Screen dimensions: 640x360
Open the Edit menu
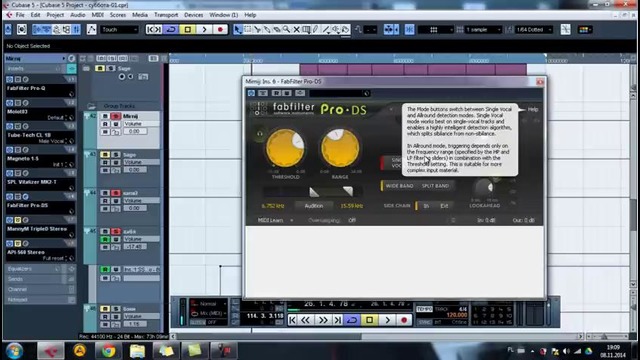36,15
